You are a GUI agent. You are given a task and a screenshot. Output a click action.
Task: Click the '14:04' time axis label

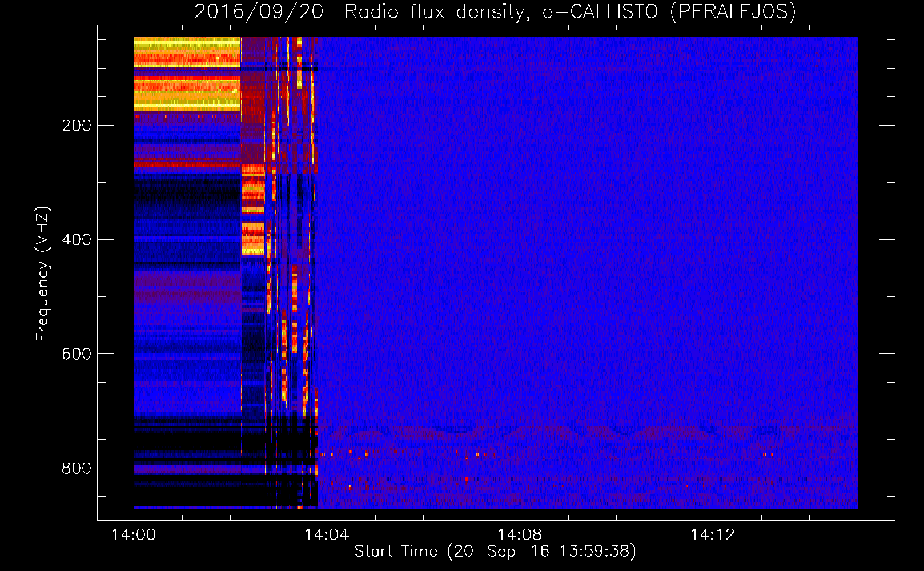(x=327, y=535)
